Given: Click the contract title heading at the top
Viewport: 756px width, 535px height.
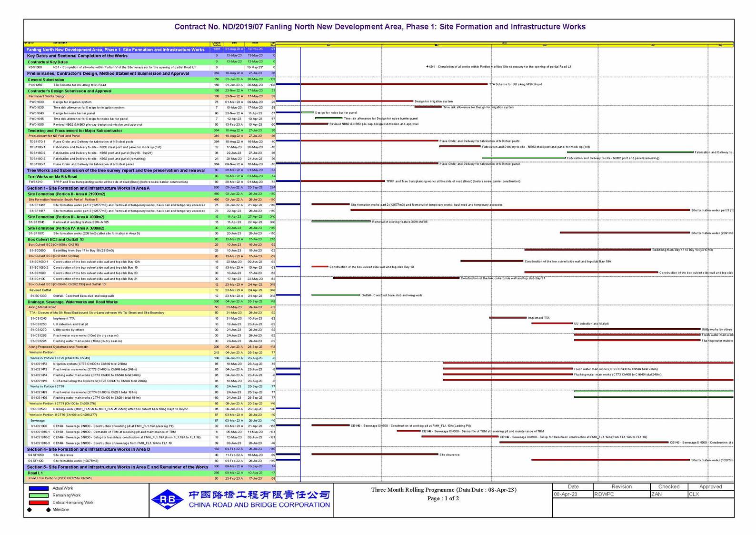Looking at the screenshot, I should 379,27.
